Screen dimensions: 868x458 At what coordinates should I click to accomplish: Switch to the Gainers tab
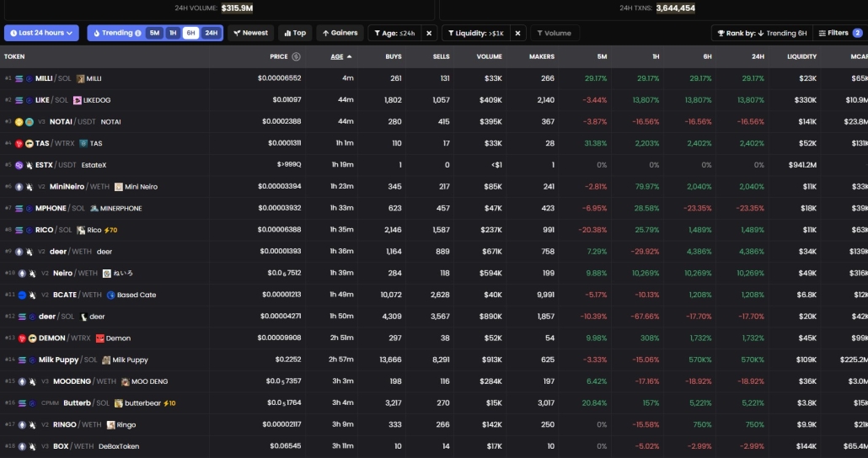pyautogui.click(x=340, y=33)
